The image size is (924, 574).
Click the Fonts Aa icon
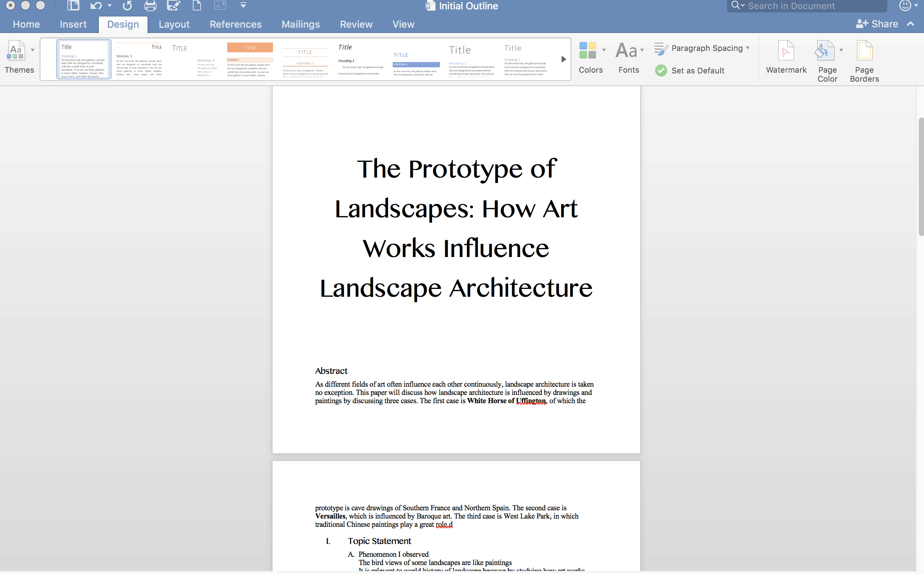click(x=626, y=51)
